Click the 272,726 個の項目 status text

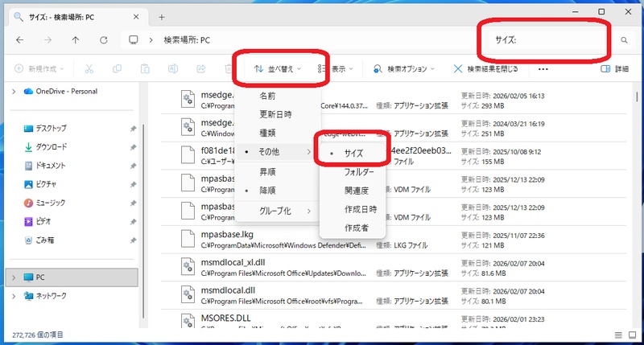37,335
